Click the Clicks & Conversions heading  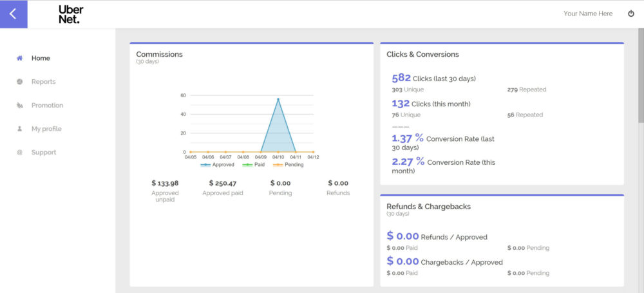(x=422, y=54)
